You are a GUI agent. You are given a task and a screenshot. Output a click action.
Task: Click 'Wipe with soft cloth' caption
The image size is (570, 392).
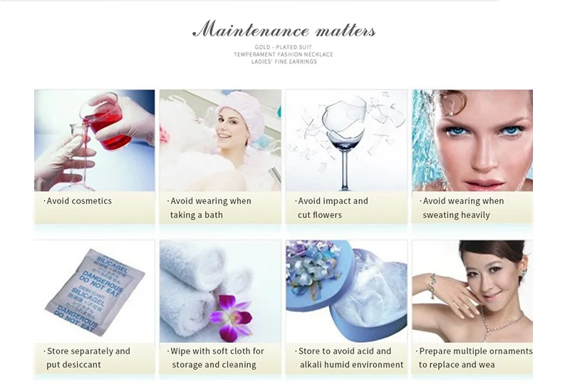215,358
